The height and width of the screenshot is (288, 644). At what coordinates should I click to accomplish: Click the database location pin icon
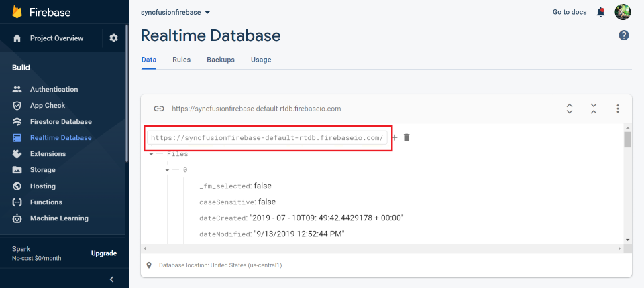point(149,265)
